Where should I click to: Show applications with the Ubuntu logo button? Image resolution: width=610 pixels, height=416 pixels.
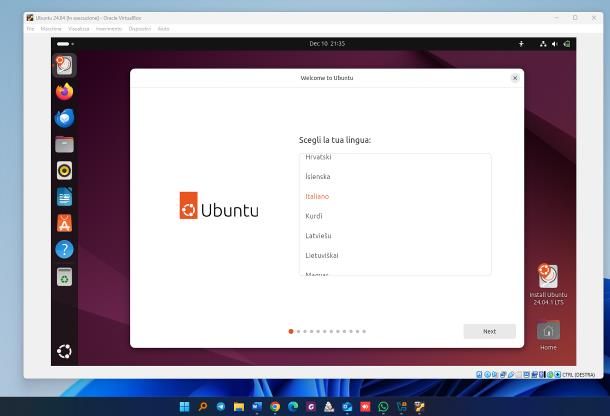coord(64,351)
